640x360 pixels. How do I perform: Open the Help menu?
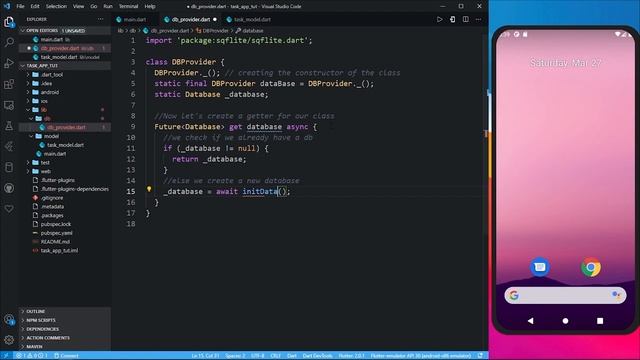point(150,6)
